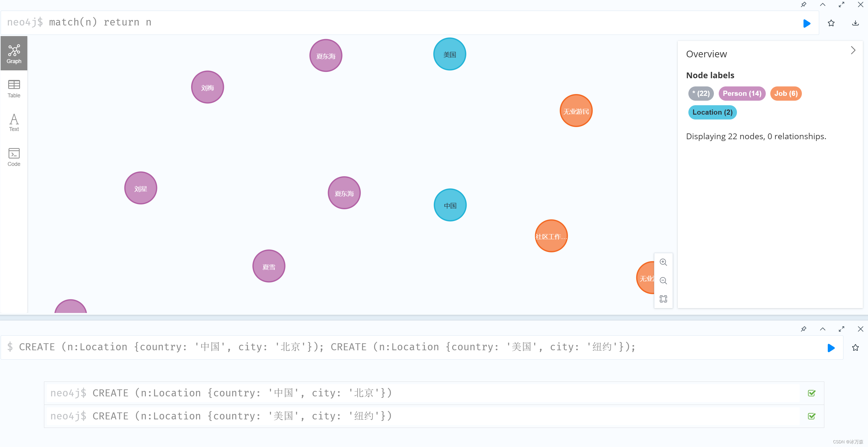Viewport: 868px width, 447px height.
Task: Fit the graph to screen
Action: pyautogui.click(x=663, y=299)
